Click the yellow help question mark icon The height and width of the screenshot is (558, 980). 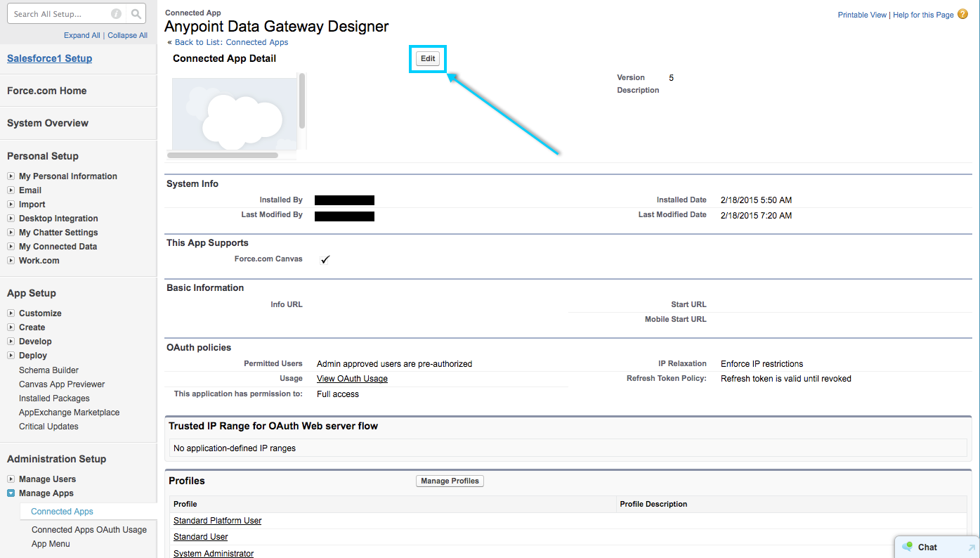pos(962,14)
